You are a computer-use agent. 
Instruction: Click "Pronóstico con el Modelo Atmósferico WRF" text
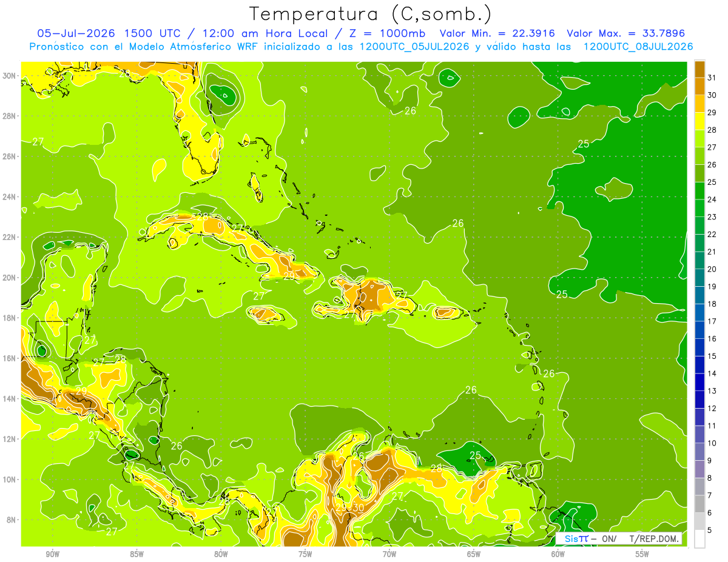(x=145, y=47)
